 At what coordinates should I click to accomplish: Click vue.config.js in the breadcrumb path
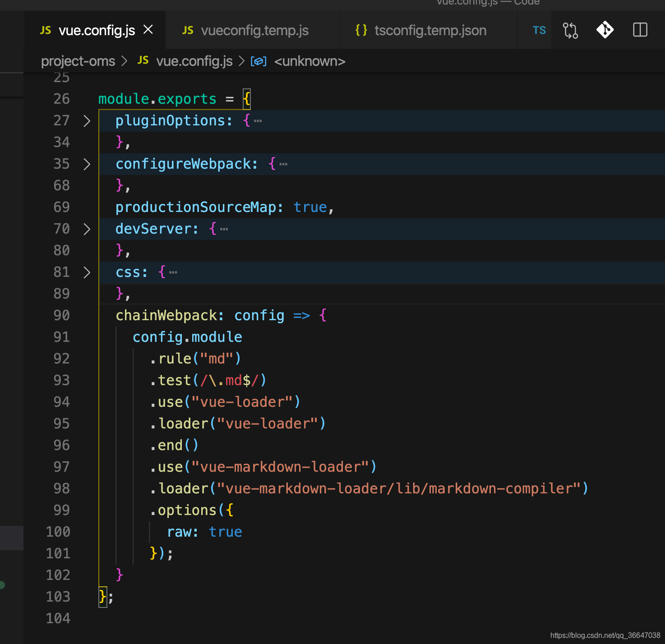tap(194, 61)
